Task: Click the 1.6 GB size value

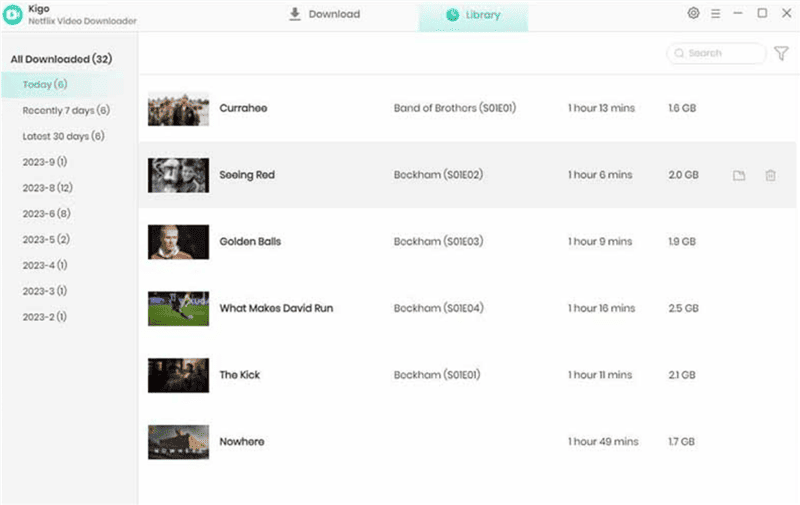Action: [682, 108]
